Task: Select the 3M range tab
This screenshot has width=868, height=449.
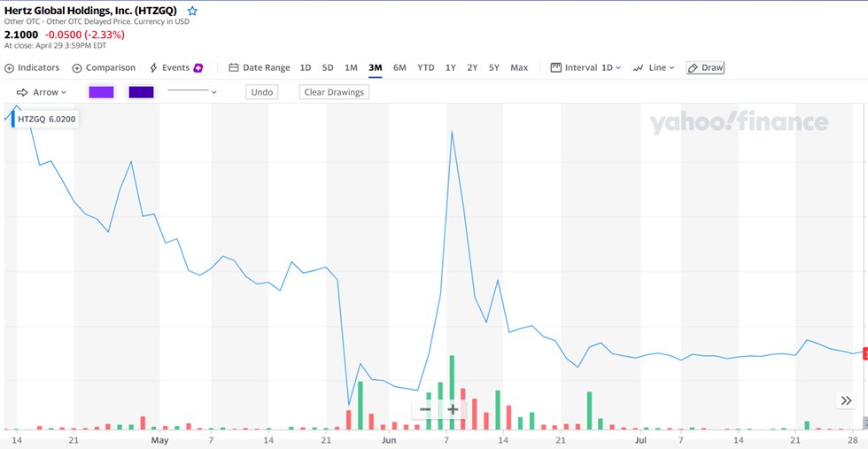Action: coord(376,67)
